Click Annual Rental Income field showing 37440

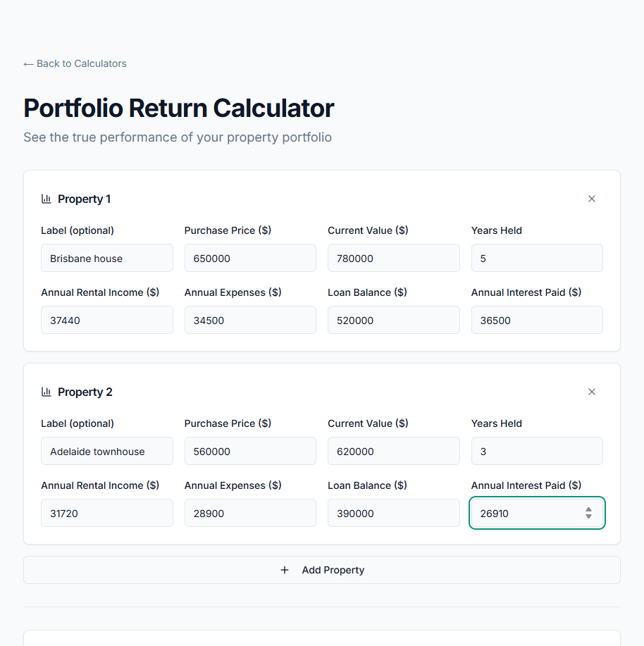[x=106, y=320]
